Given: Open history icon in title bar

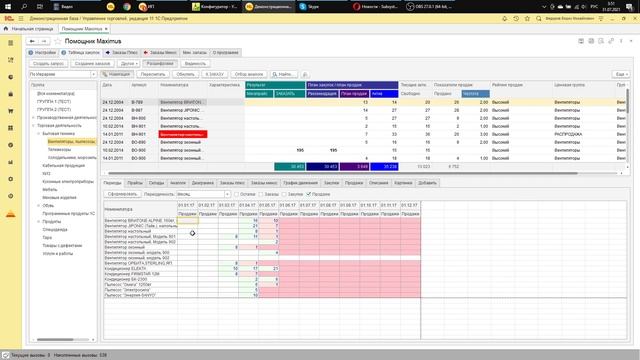Looking at the screenshot, I should point(516,19).
